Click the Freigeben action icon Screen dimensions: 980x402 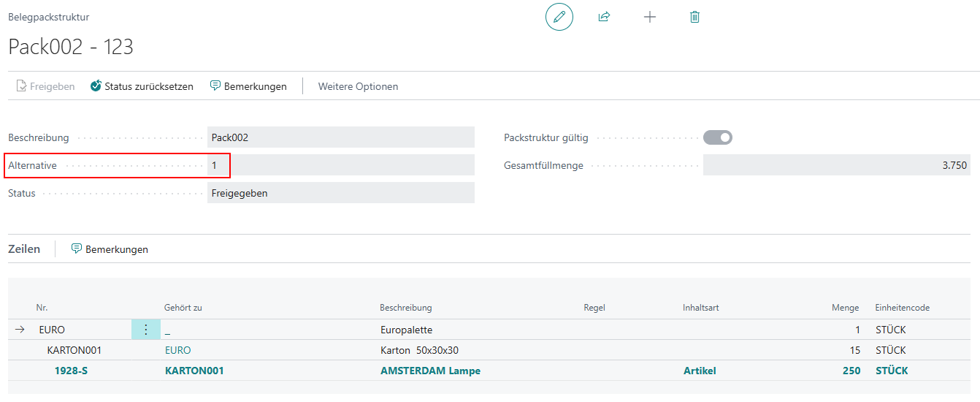22,86
